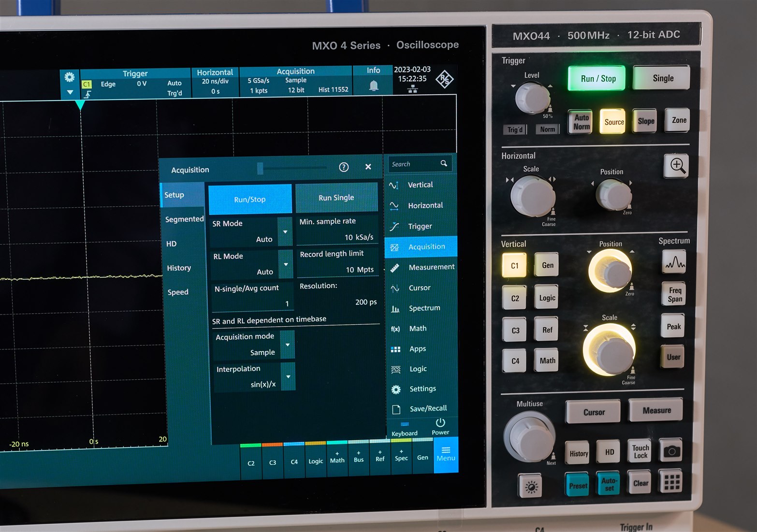Open SR Mode dropdown
Screen dimensions: 757x532
pyautogui.click(x=285, y=232)
